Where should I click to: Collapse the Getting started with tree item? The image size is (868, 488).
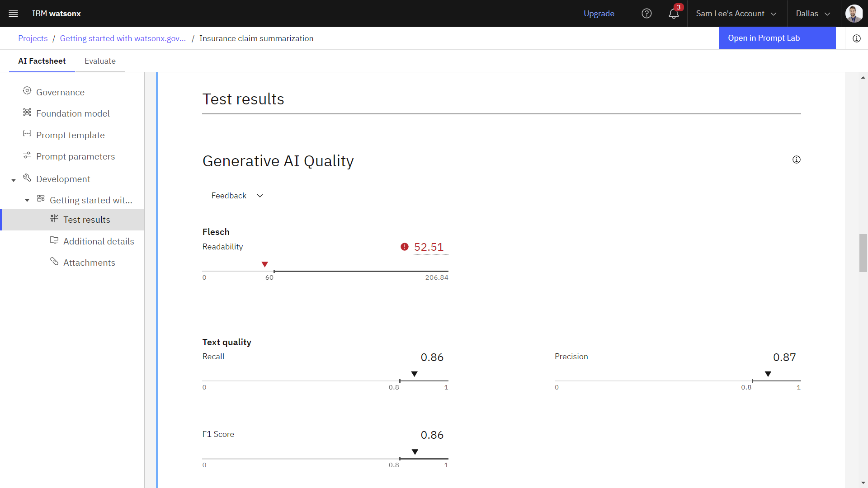[x=26, y=200]
